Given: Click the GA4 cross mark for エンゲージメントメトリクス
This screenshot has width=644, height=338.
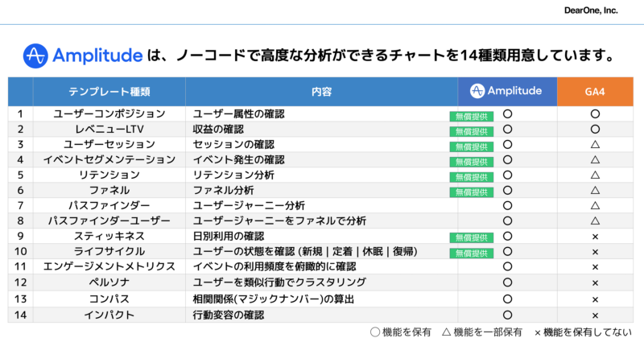Looking at the screenshot, I should [x=595, y=267].
